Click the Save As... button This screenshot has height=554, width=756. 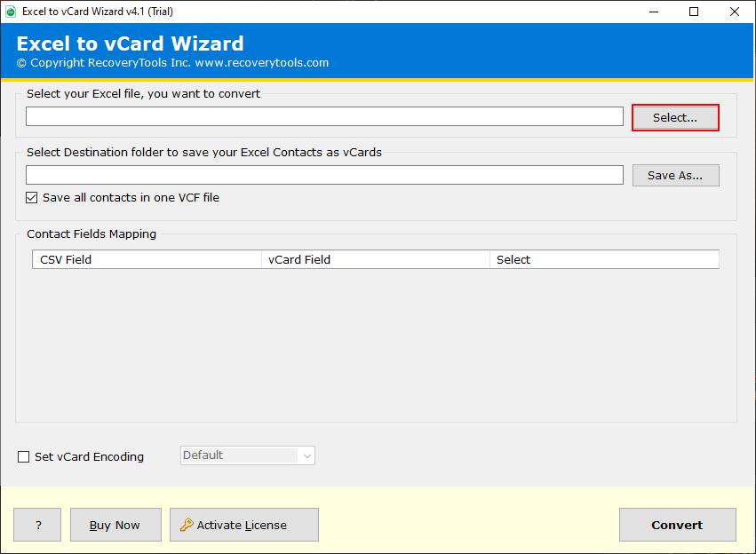[675, 176]
